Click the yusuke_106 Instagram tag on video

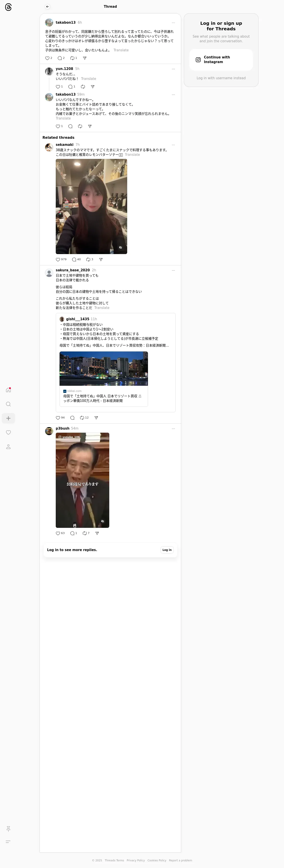(69, 437)
